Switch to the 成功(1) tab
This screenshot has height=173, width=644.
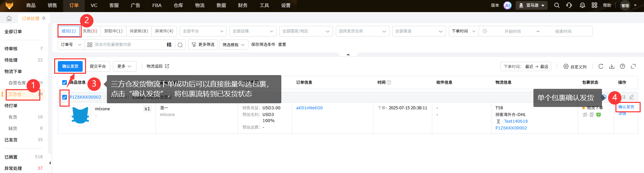[x=69, y=31]
